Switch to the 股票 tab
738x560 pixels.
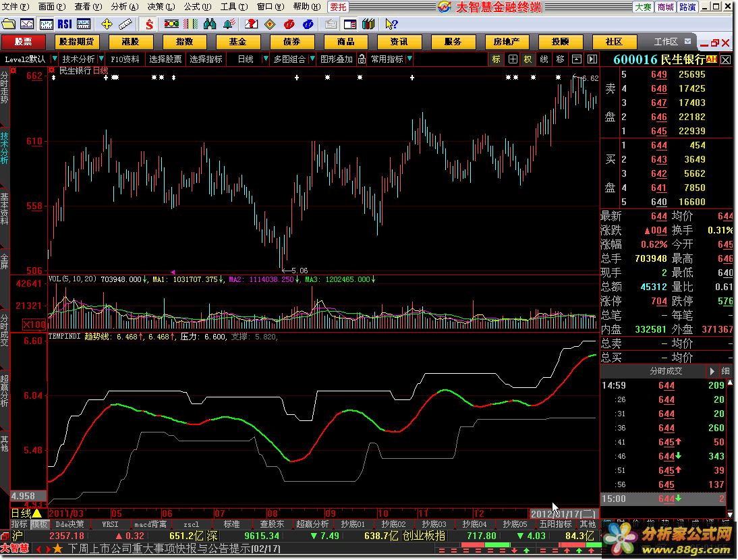(24, 42)
